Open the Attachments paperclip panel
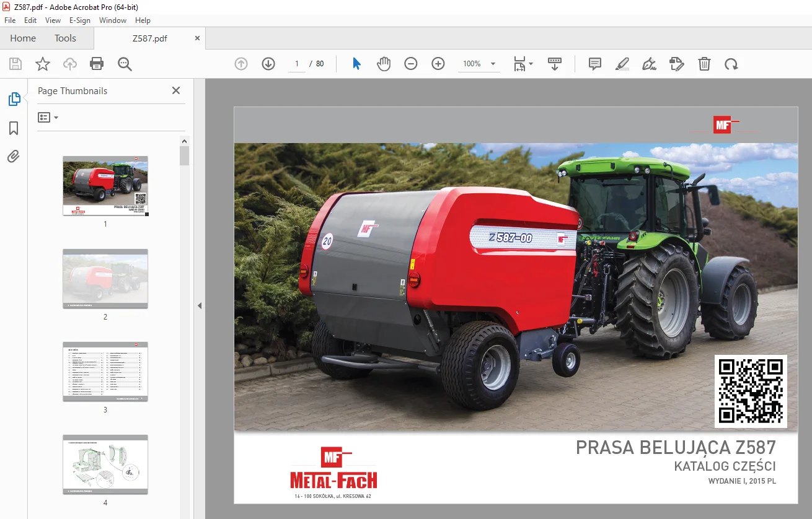The height and width of the screenshot is (519, 812). pos(14,157)
